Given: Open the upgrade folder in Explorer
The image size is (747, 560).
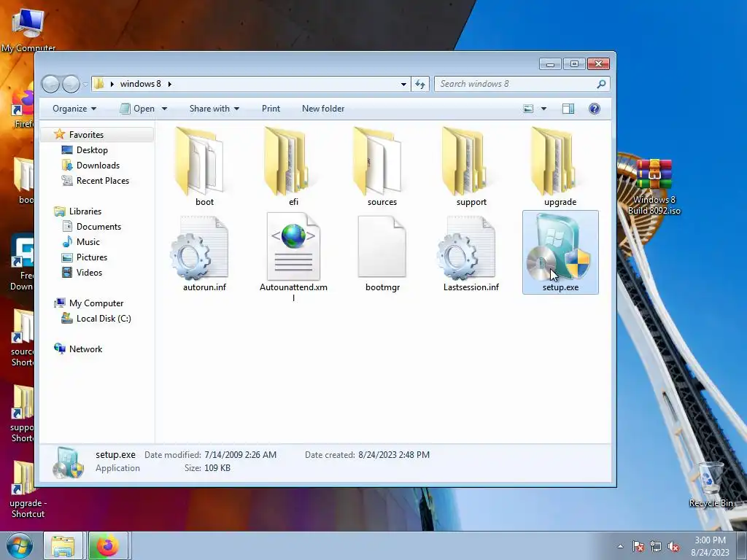Looking at the screenshot, I should tap(560, 166).
